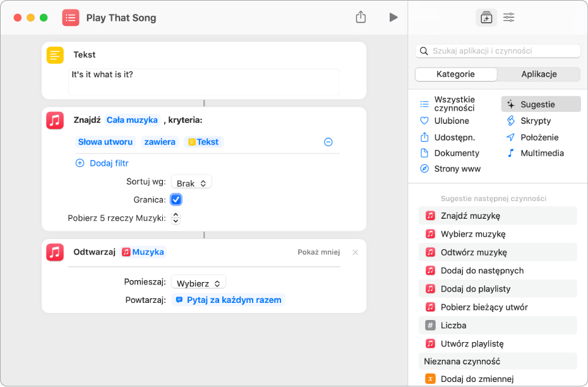Click the Play That Song title
This screenshot has height=387, width=588.
click(121, 18)
